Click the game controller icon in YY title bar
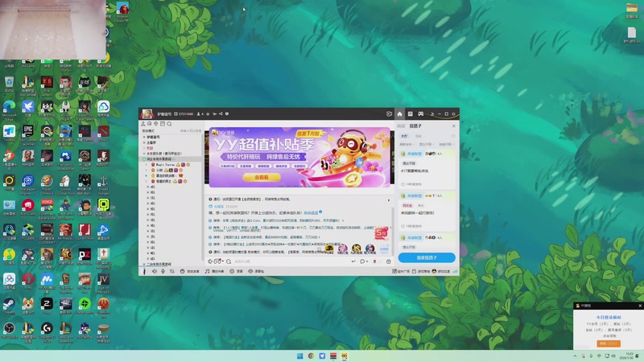 pos(420,113)
